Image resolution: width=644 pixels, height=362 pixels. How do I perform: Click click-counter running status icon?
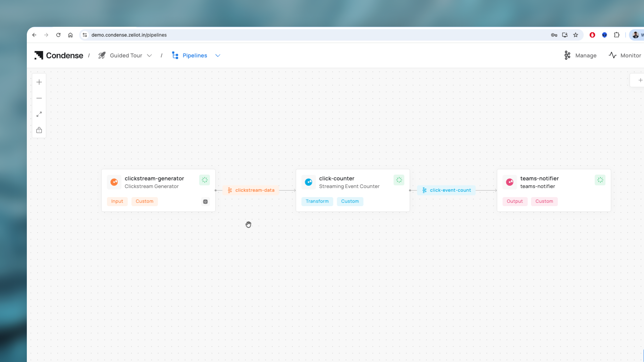399,180
